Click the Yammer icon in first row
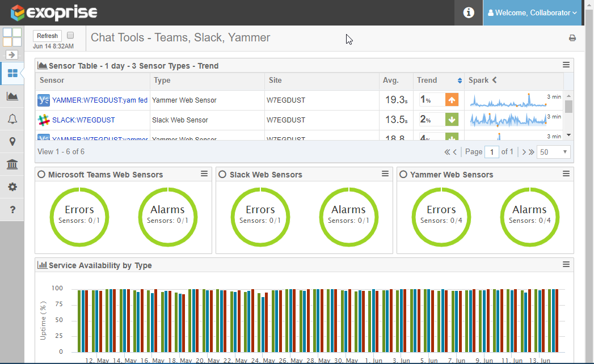The width and height of the screenshot is (594, 364). pos(44,100)
